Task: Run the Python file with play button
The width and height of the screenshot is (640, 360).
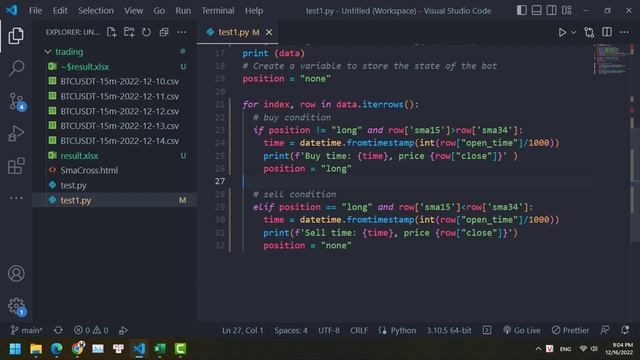Action: tap(562, 32)
